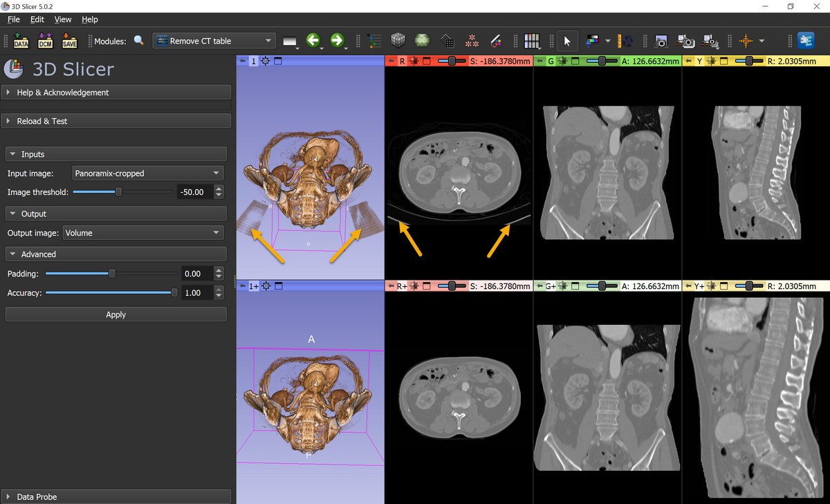830x504 pixels.
Task: Open the Edit menu
Action: click(x=37, y=19)
